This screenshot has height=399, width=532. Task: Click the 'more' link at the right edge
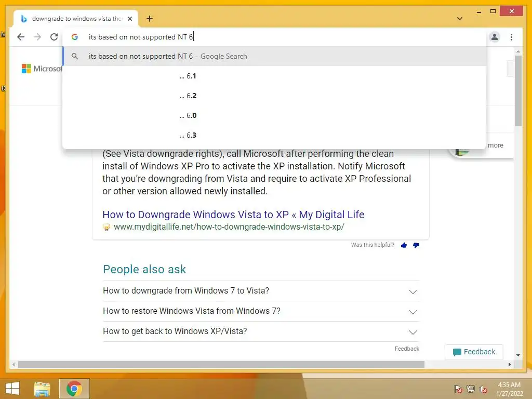pos(495,145)
